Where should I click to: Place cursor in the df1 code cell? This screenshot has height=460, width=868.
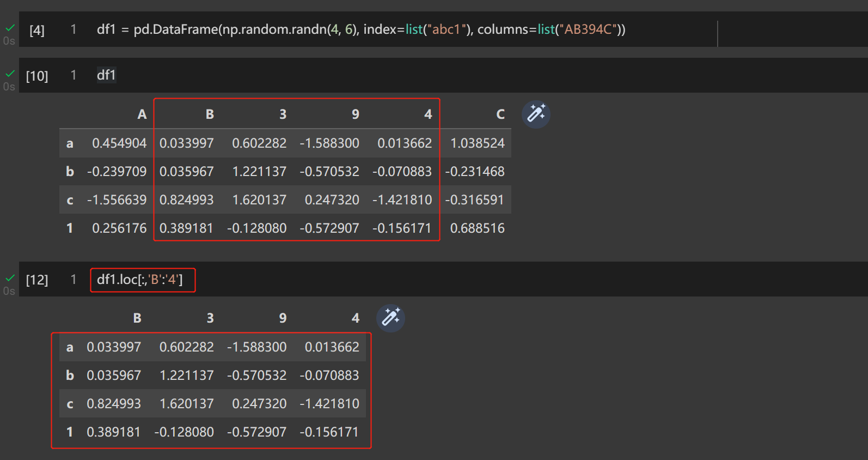point(106,75)
